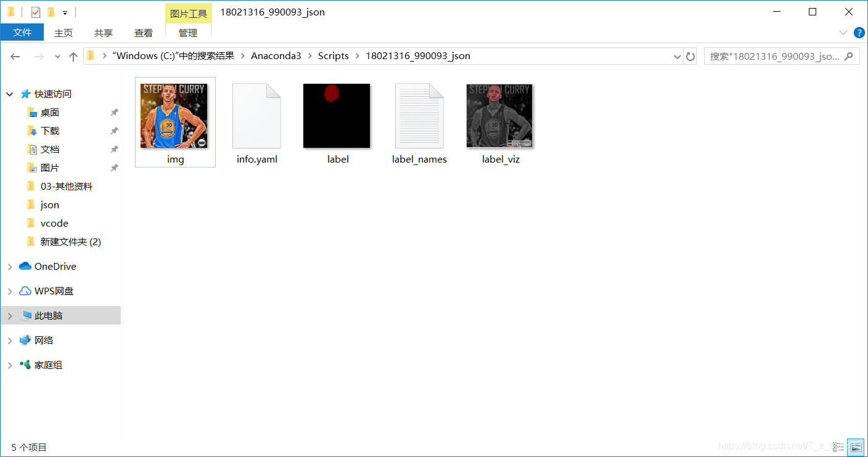Switch to the 主页 ribbon tab

click(x=63, y=33)
